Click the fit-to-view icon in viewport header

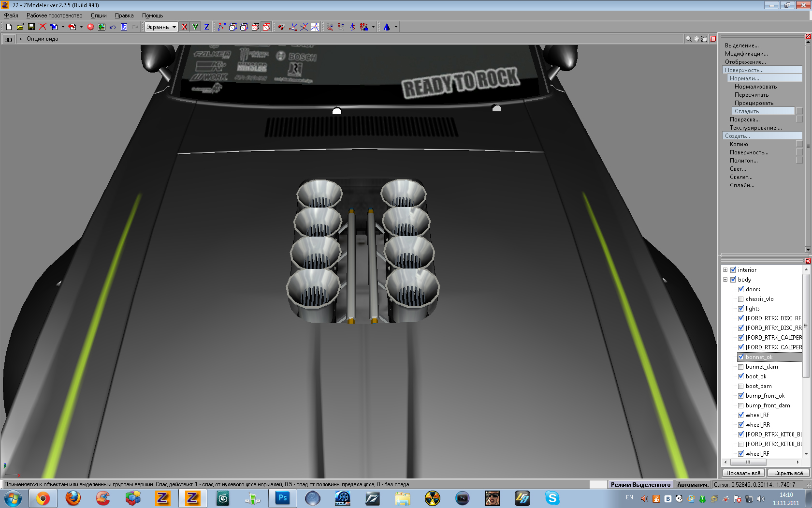tap(704, 39)
